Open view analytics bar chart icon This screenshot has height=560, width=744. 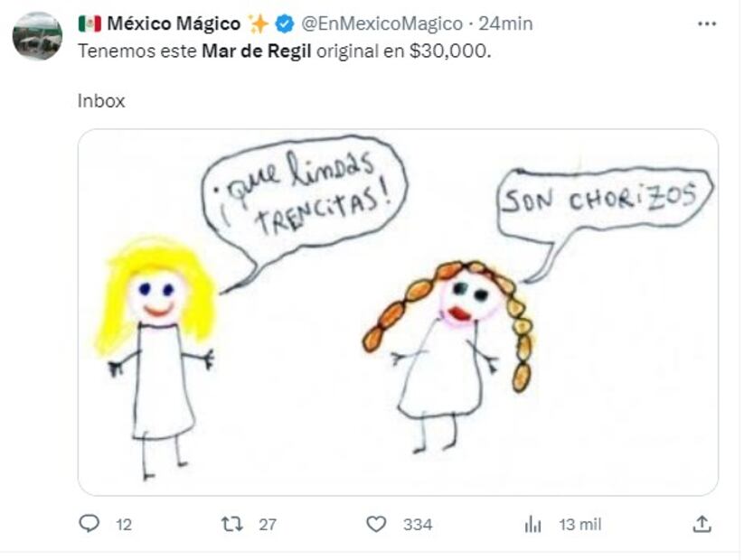click(x=533, y=524)
